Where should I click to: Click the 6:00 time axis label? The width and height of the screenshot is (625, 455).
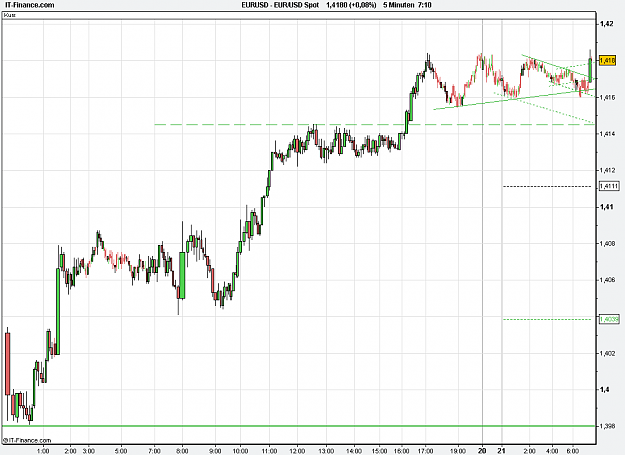coord(573,451)
